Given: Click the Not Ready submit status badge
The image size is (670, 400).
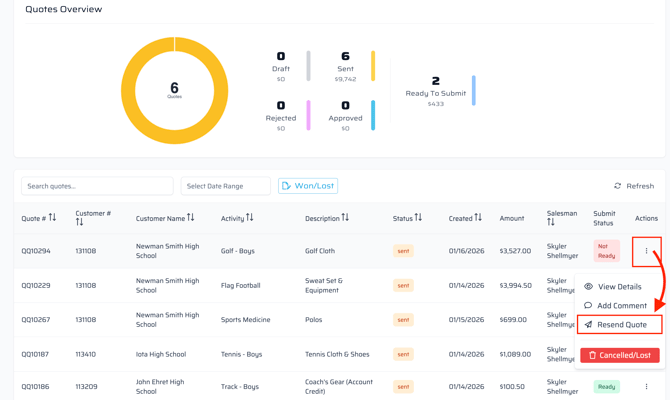Looking at the screenshot, I should point(606,251).
